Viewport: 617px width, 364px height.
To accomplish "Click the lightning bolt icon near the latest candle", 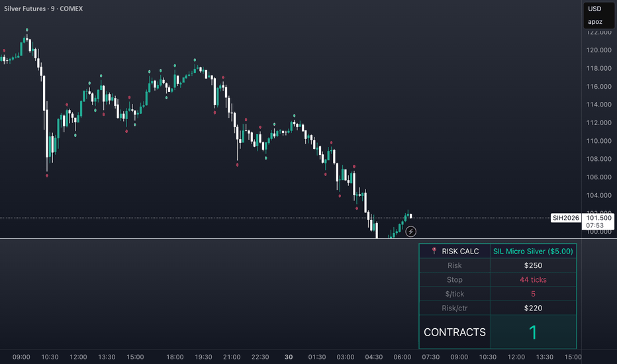I will (410, 232).
